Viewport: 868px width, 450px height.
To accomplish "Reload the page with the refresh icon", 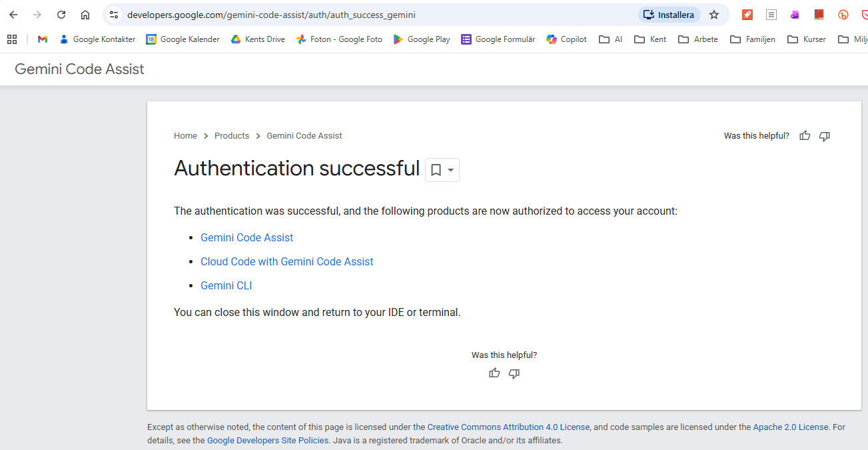I will coord(61,15).
